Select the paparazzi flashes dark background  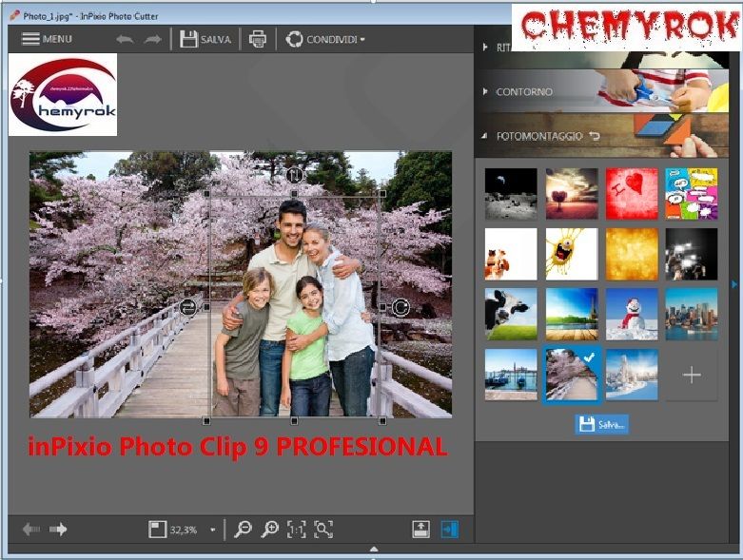pyautogui.click(x=692, y=254)
